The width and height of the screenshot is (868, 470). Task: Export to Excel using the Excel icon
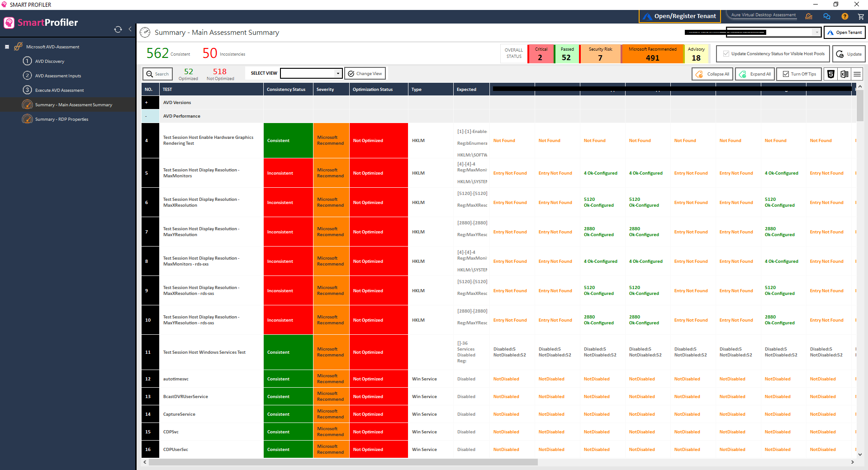844,74
